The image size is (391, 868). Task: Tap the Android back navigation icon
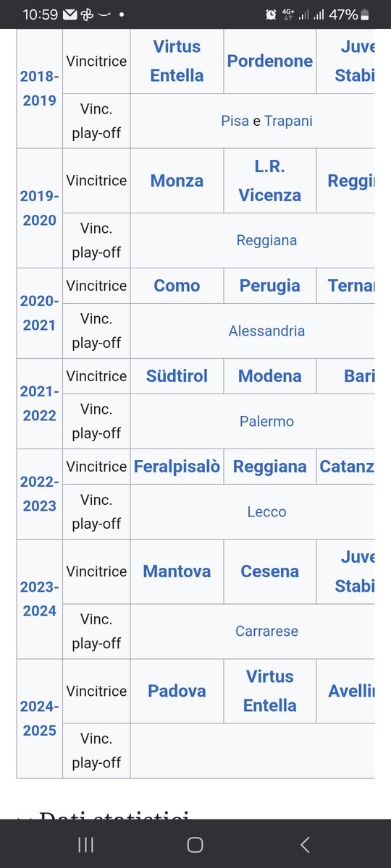tap(305, 844)
